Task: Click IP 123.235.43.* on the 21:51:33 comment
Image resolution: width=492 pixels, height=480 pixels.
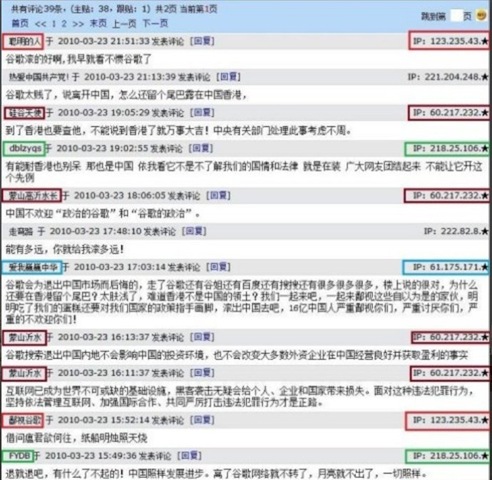Action: (x=451, y=41)
